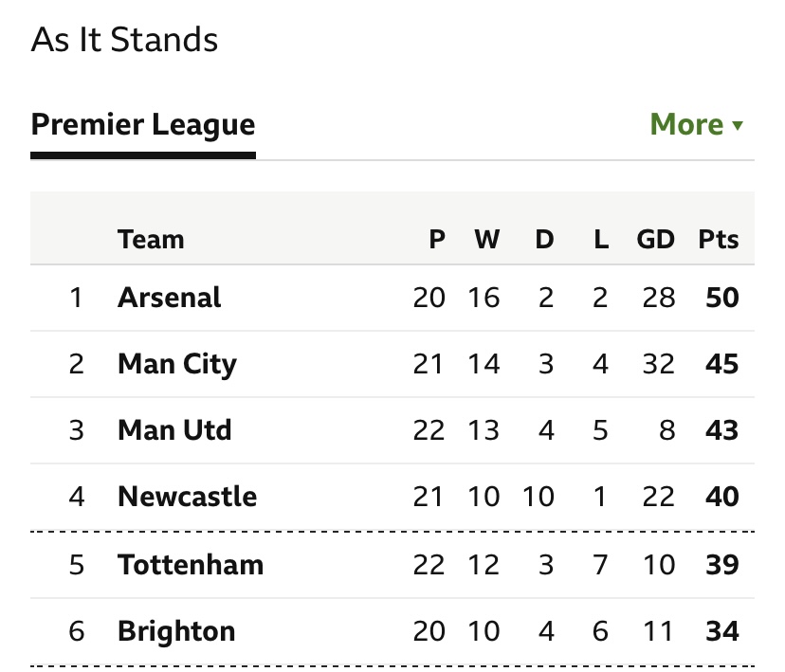Click the Team column header

coord(151,239)
